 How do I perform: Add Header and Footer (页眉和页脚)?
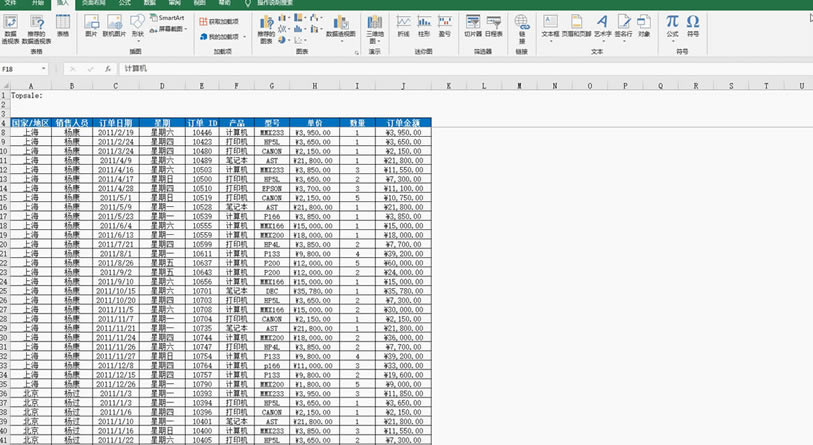576,26
